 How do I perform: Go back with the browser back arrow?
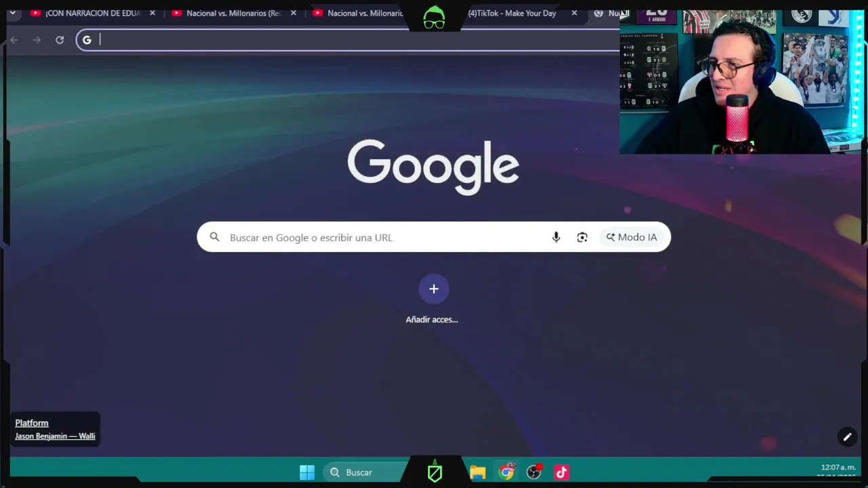tap(14, 40)
